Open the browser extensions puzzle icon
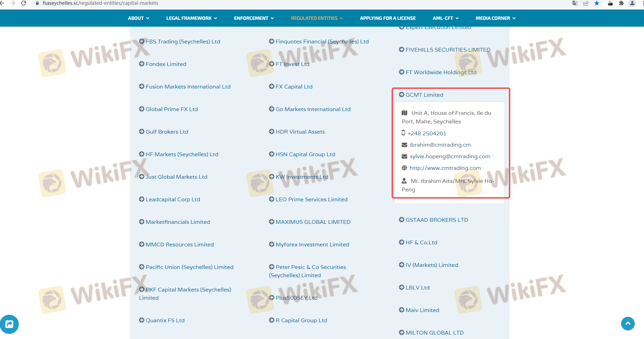The height and width of the screenshot is (339, 644). click(x=621, y=3)
